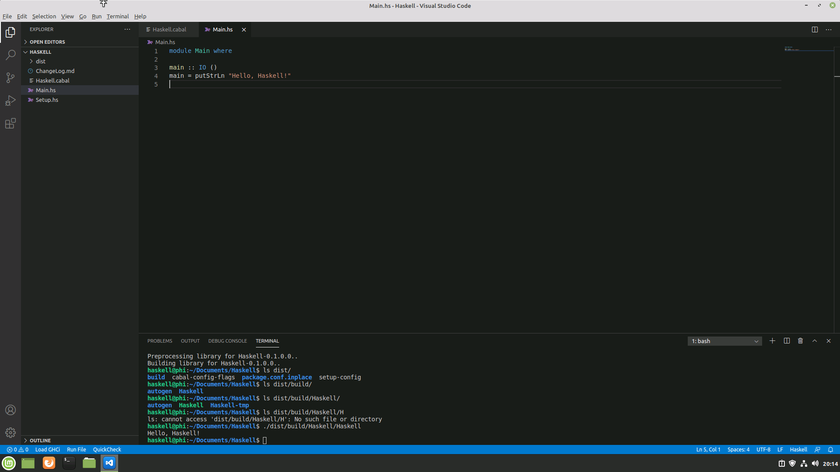
Task: Create a new terminal with plus icon
Action: pyautogui.click(x=772, y=341)
